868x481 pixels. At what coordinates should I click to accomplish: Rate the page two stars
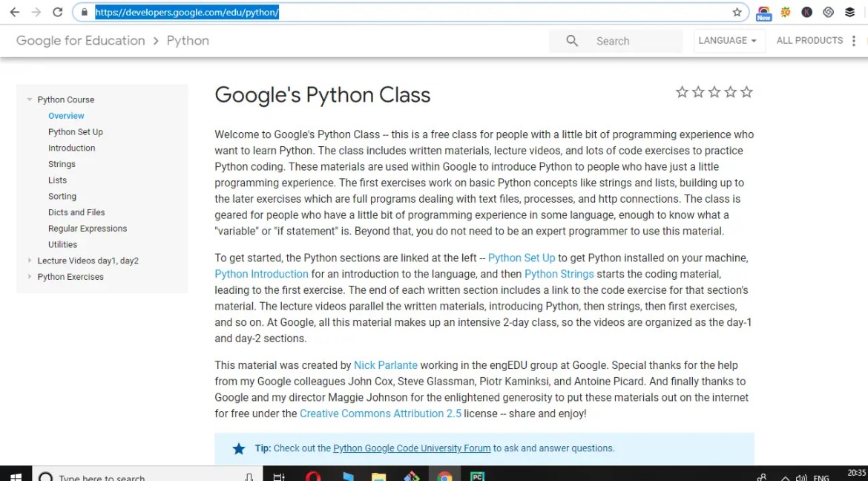tap(698, 92)
